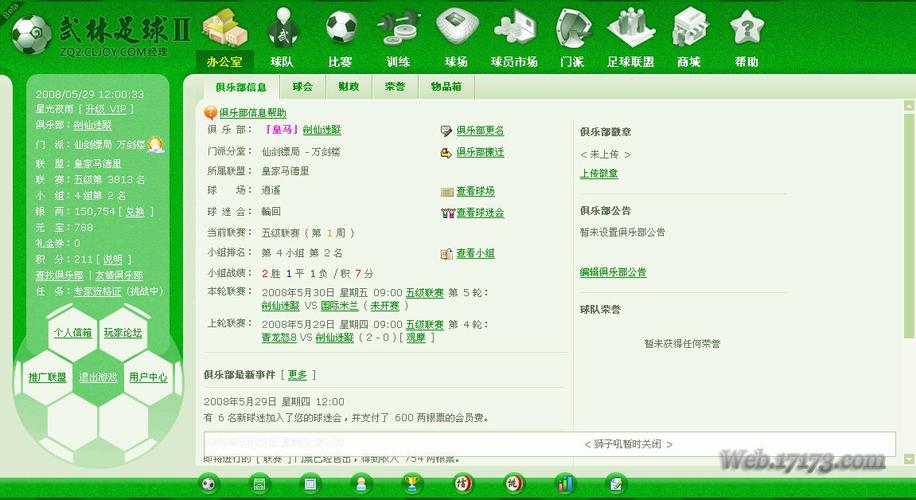Screen dimensions: 916x500
Task: Click the blue square panel icon in bottom bar
Action: click(310, 484)
